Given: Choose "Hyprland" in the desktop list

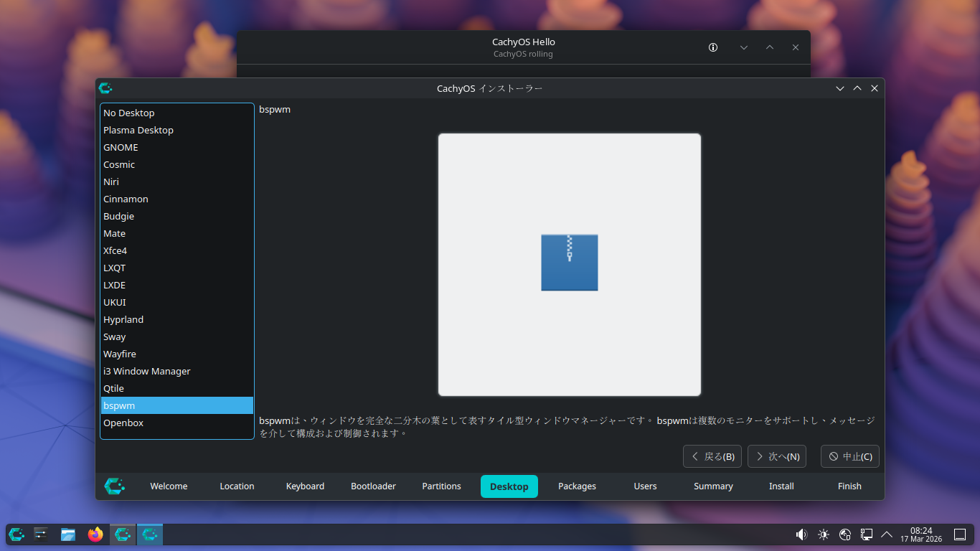Looking at the screenshot, I should tap(177, 319).
